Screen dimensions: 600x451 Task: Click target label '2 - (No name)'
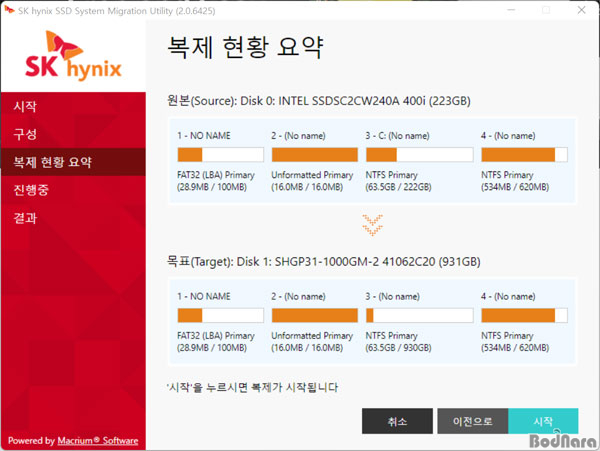coord(298,296)
